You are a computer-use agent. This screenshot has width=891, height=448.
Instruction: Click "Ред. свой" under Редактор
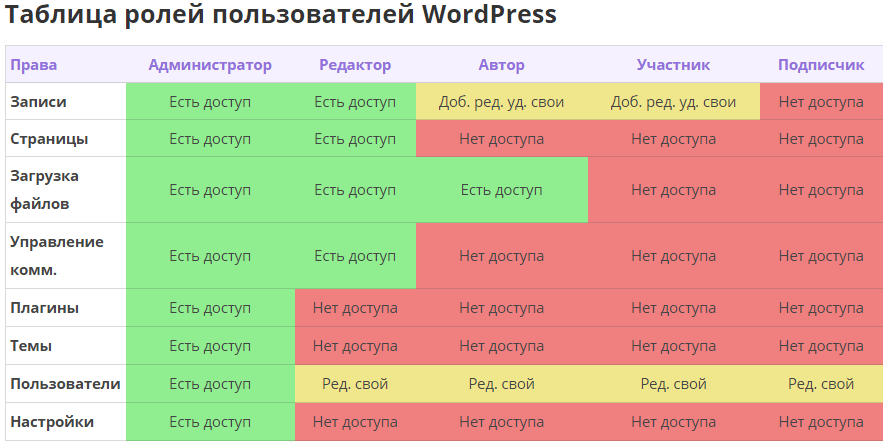355,384
